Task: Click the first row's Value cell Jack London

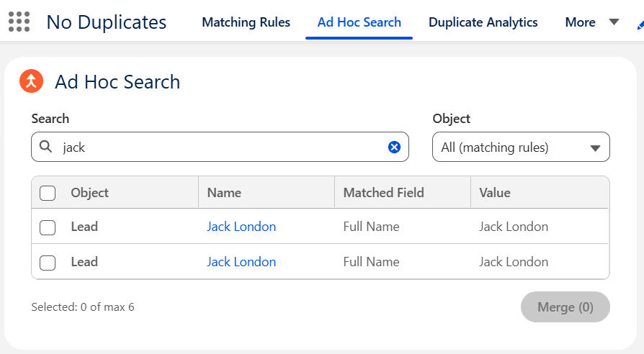Action: tap(514, 227)
